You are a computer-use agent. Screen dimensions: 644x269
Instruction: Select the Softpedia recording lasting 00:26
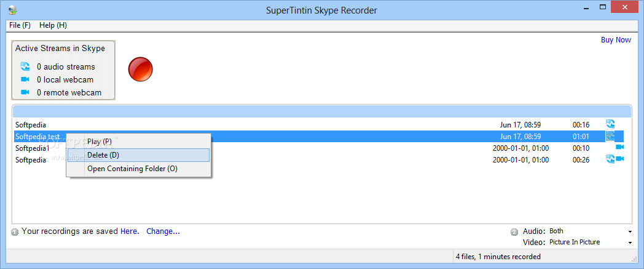(319, 160)
